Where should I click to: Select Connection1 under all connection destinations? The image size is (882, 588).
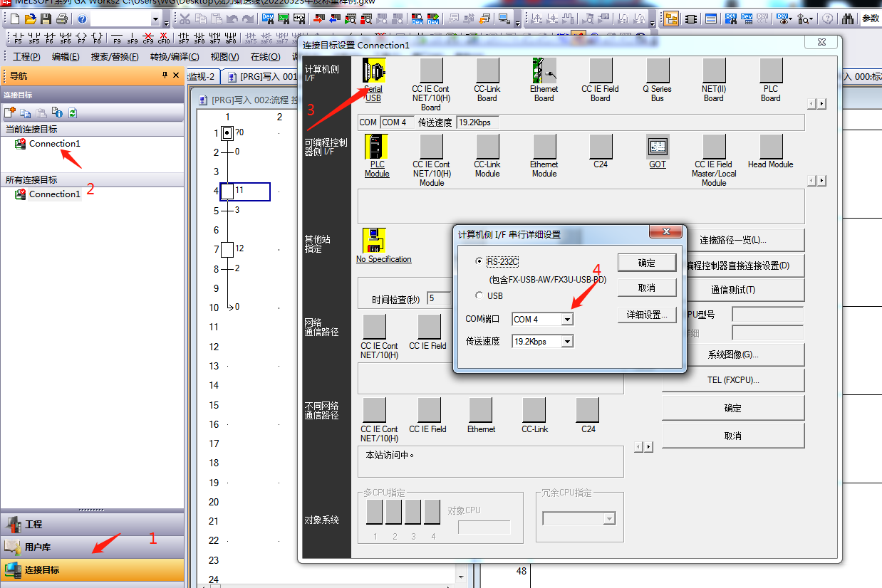(54, 194)
